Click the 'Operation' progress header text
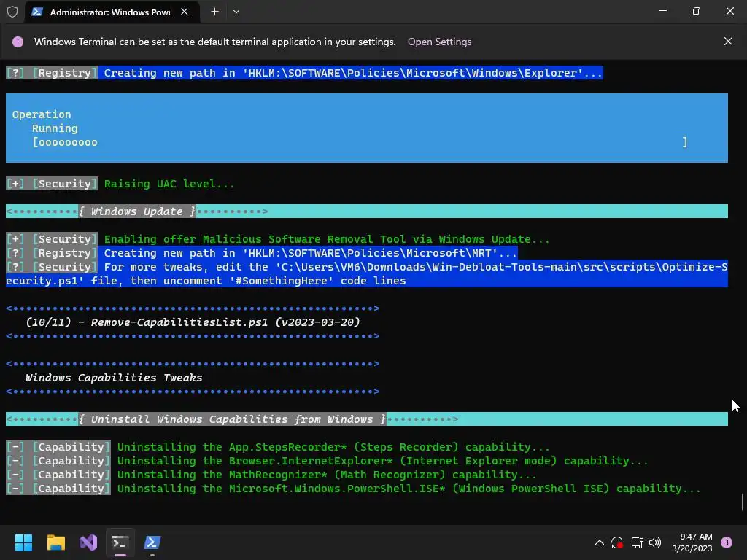The height and width of the screenshot is (560, 747). click(x=42, y=114)
